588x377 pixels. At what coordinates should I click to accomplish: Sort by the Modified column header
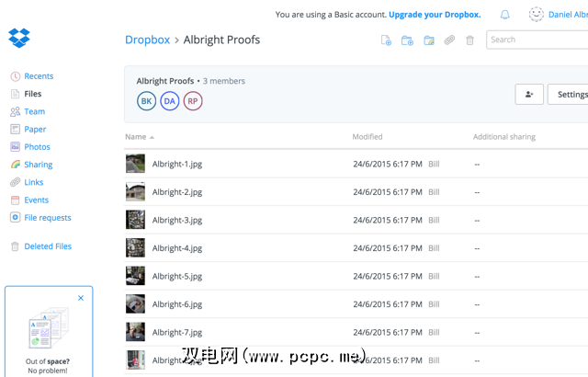367,137
